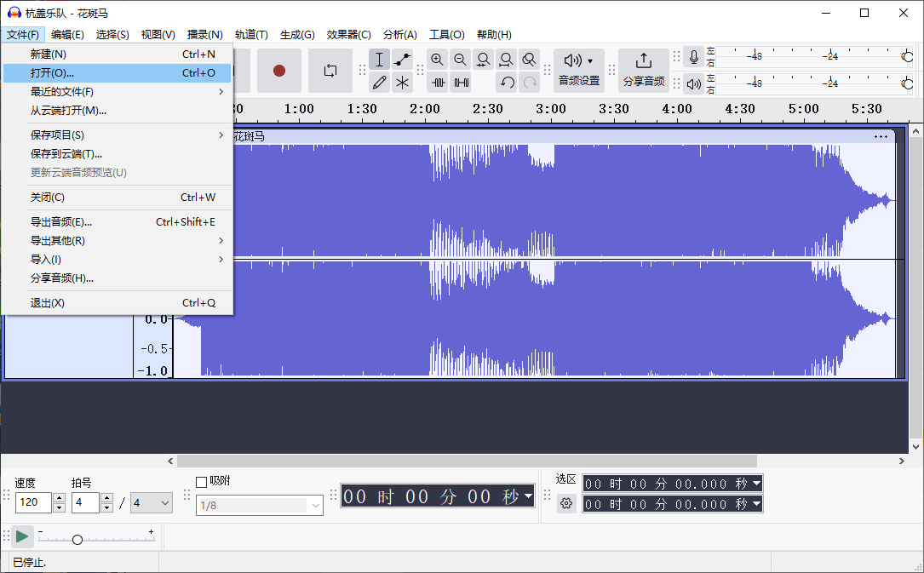Click the Trim audio outside selection icon

[x=437, y=82]
